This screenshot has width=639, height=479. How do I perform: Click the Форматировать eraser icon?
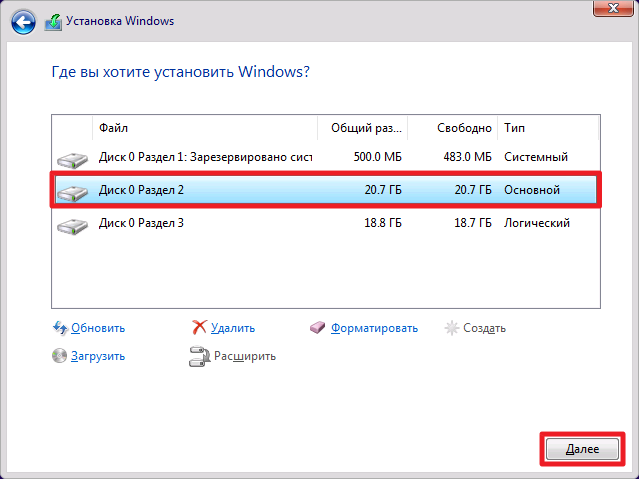point(319,327)
